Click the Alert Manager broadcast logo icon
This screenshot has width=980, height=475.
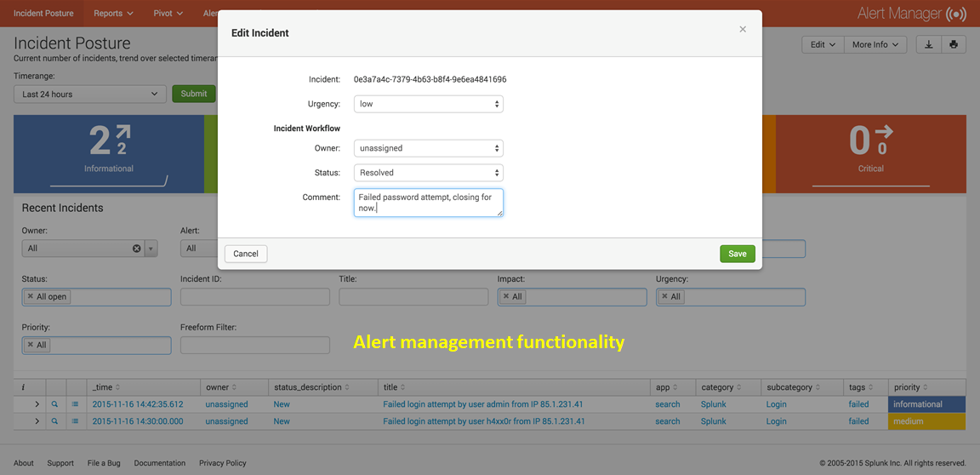click(956, 14)
